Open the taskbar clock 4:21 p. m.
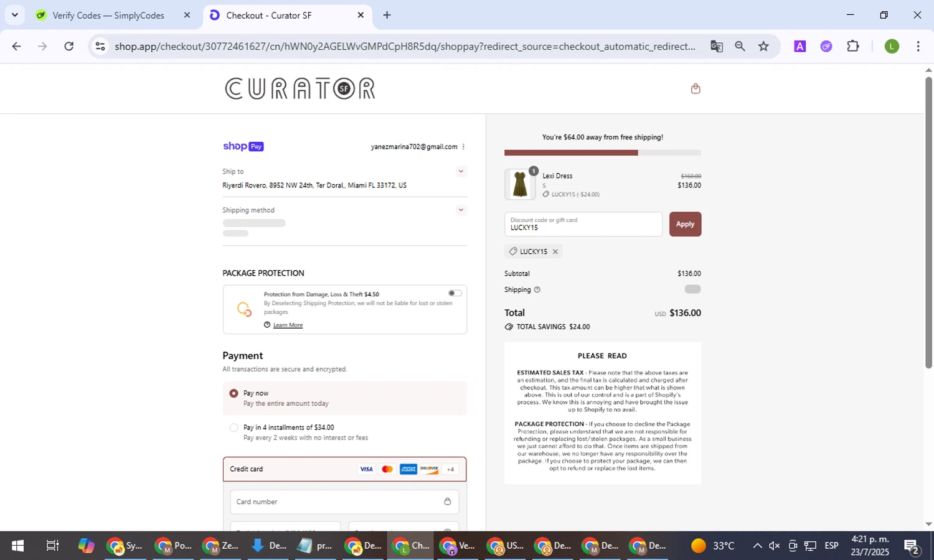 click(870, 546)
